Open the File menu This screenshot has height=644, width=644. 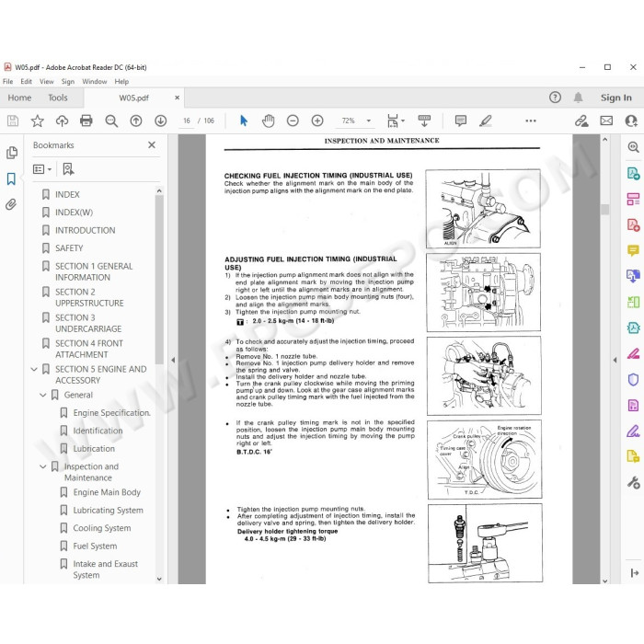(x=7, y=81)
